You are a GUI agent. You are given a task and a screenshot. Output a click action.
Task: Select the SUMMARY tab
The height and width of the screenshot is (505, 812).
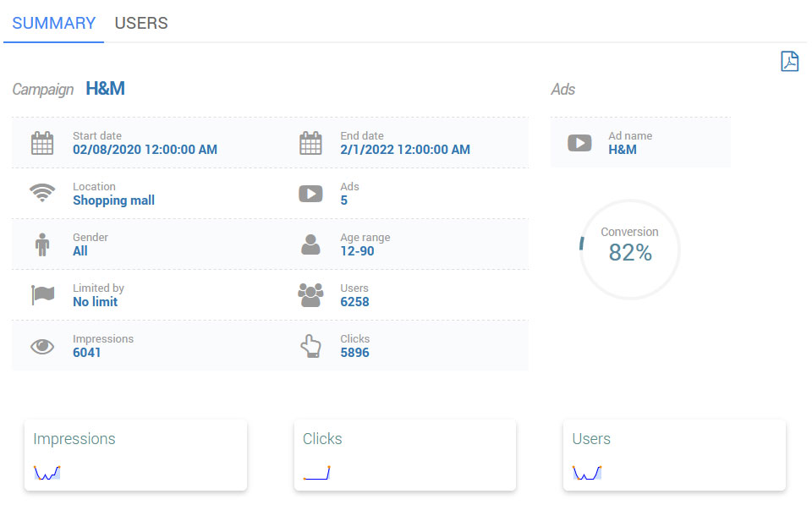[54, 23]
